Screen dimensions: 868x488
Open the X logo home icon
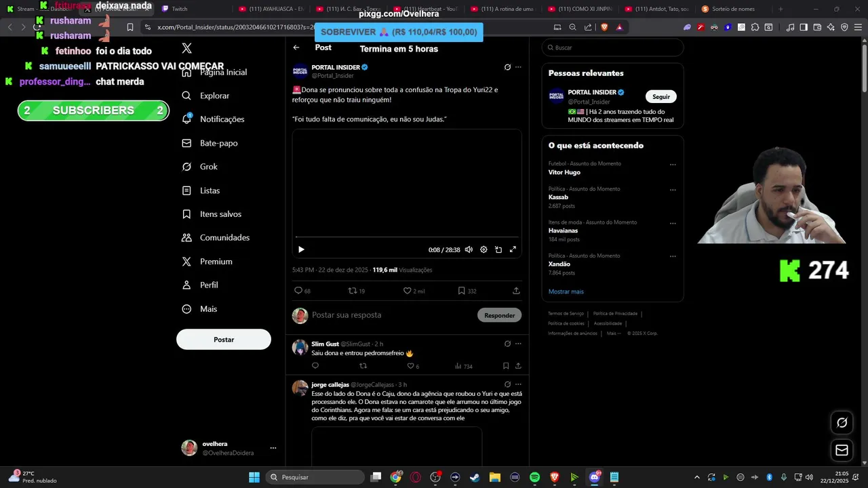pos(187,48)
